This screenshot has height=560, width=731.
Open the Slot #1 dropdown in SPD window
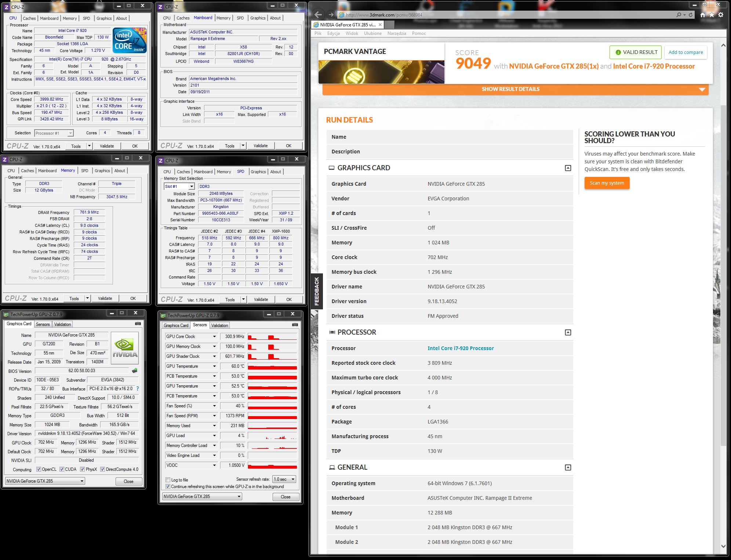[x=191, y=186]
